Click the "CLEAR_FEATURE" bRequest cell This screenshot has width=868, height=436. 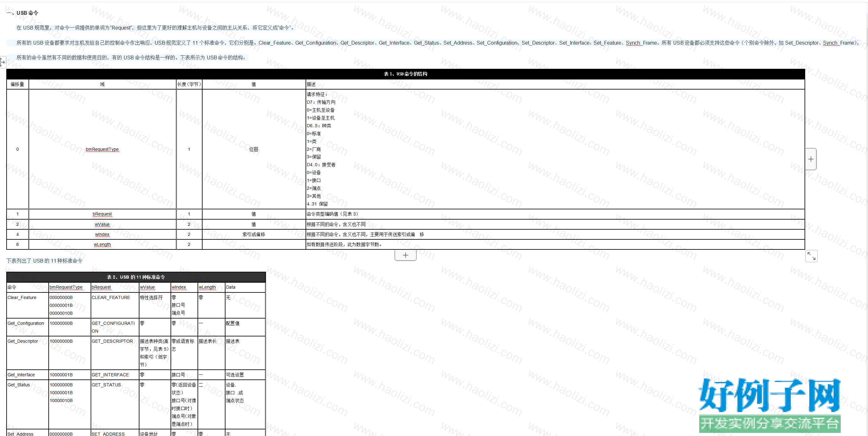(x=115, y=305)
